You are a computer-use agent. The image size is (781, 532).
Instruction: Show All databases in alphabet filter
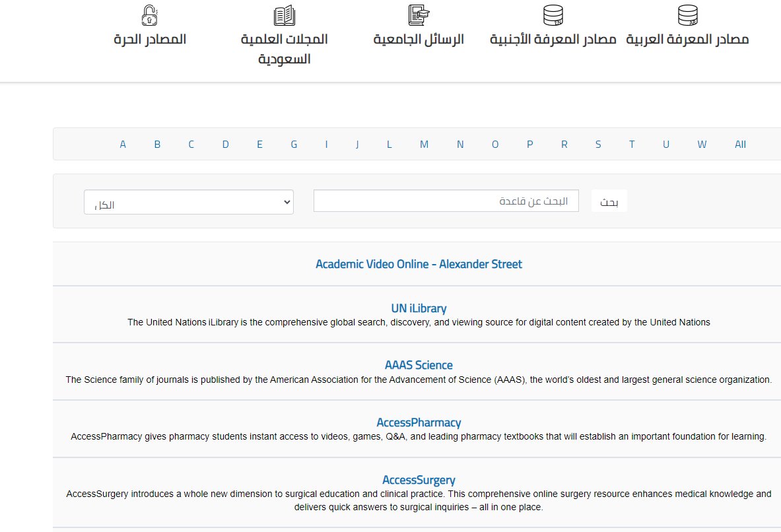pos(740,145)
